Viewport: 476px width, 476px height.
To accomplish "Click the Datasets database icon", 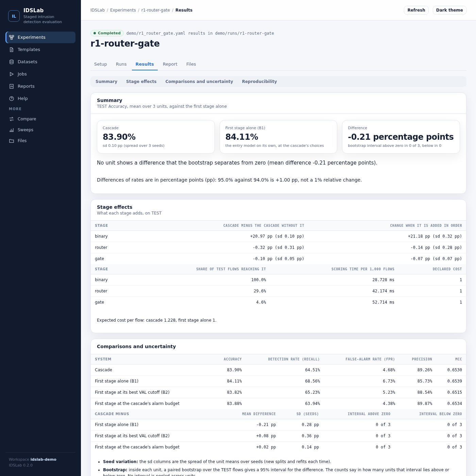I will pyautogui.click(x=12, y=62).
